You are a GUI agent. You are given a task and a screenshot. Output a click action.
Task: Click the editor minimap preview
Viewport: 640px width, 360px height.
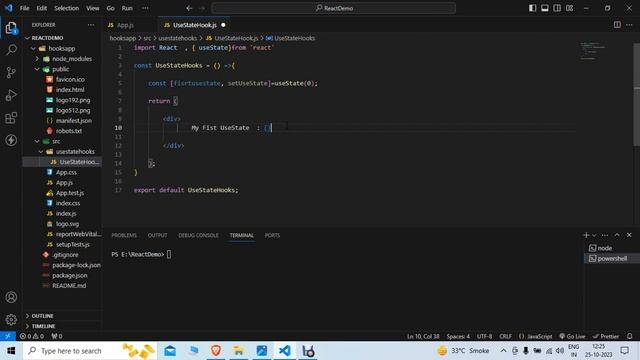[x=593, y=51]
